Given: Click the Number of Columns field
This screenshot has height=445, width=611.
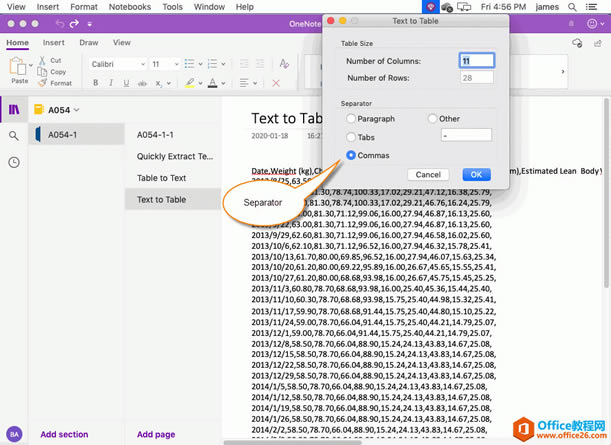Looking at the screenshot, I should click(x=476, y=61).
